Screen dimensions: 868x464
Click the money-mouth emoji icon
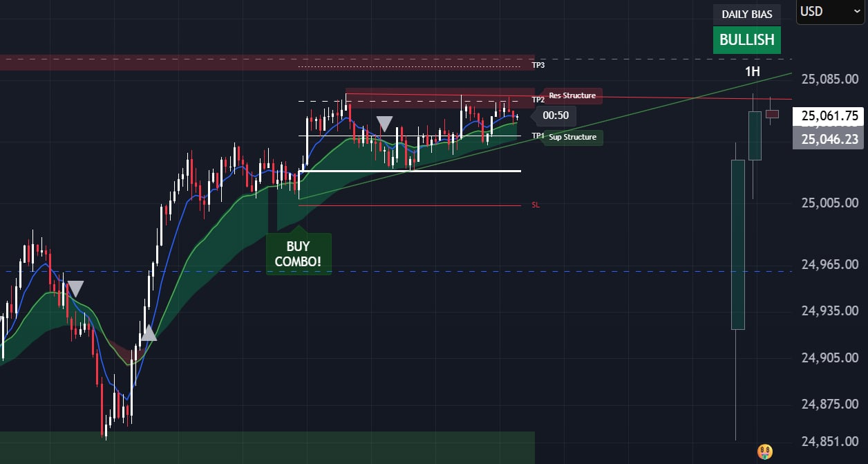(764, 452)
